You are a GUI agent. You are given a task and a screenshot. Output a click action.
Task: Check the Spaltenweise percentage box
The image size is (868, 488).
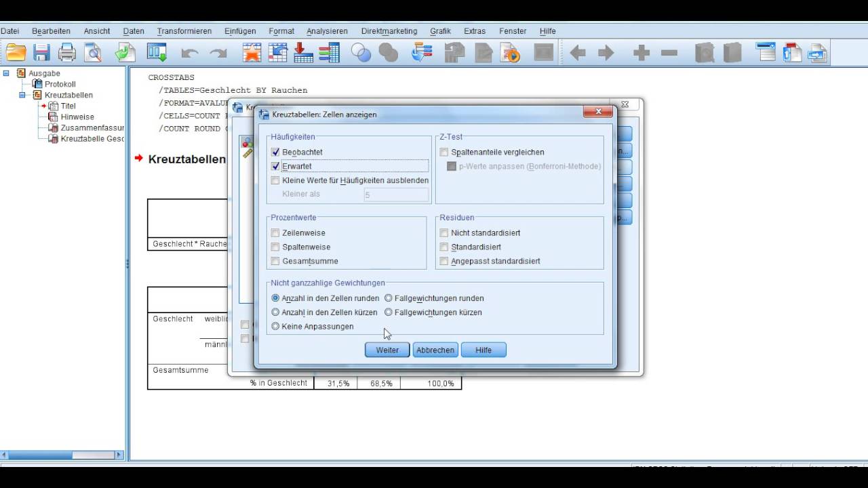275,247
